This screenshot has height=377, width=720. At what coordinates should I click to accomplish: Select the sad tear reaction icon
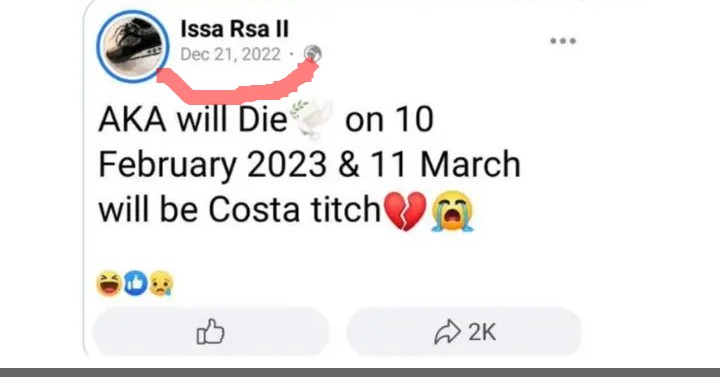click(161, 283)
